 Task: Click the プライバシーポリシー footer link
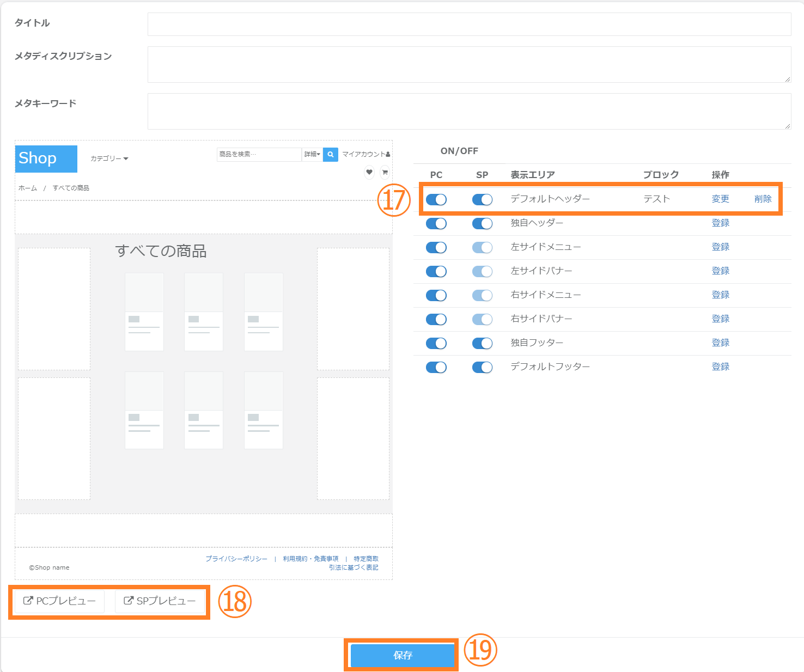coord(236,559)
